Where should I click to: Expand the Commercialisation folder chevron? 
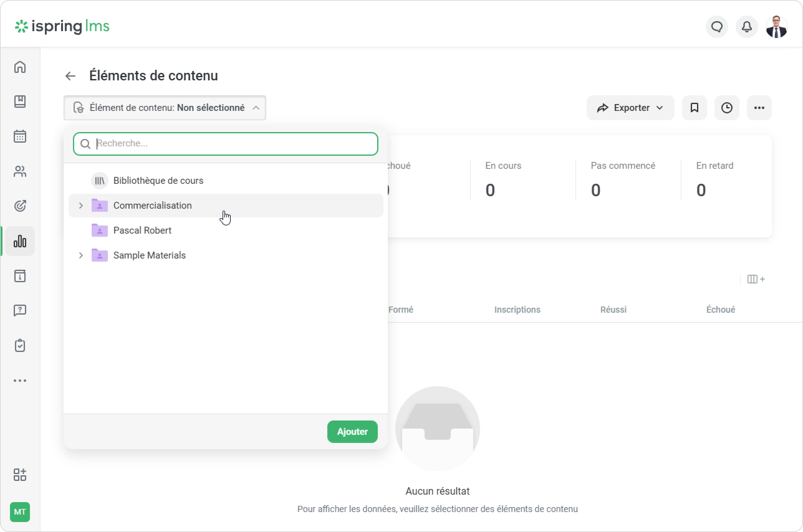tap(81, 206)
